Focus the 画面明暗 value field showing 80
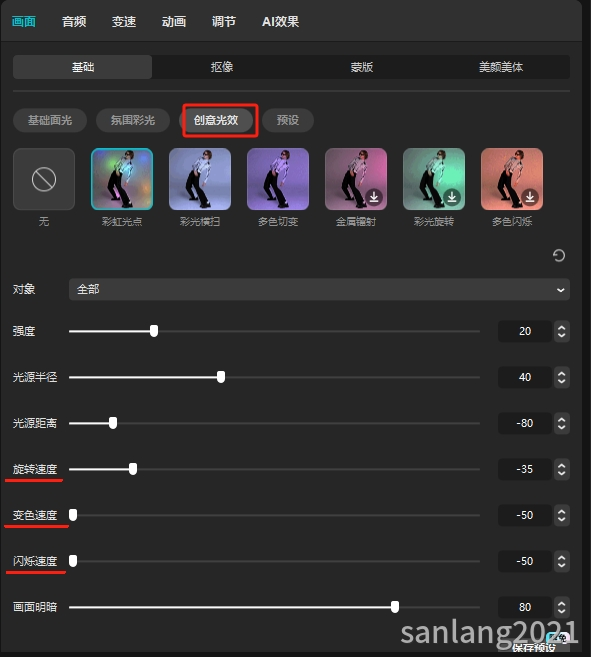Image resolution: width=591 pixels, height=657 pixels. pyautogui.click(x=525, y=607)
